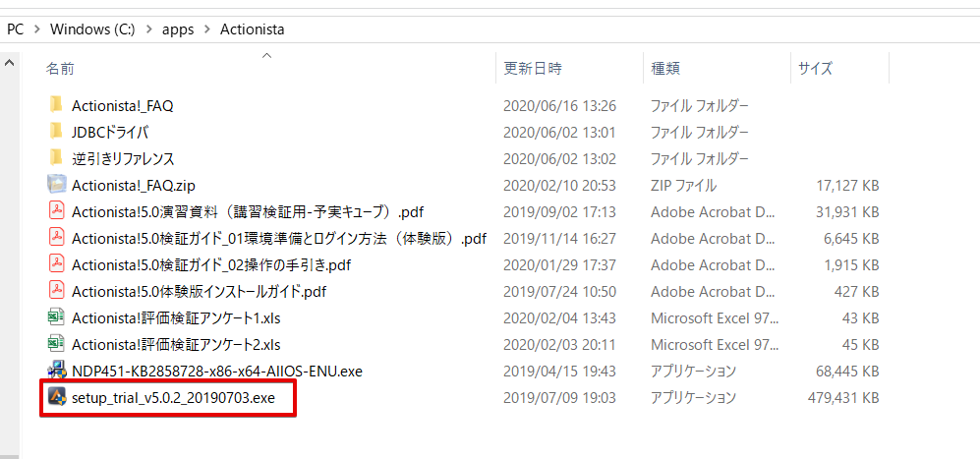Click PDF icon of 演習資料 file
Image resolution: width=980 pixels, height=459 pixels.
tap(57, 211)
